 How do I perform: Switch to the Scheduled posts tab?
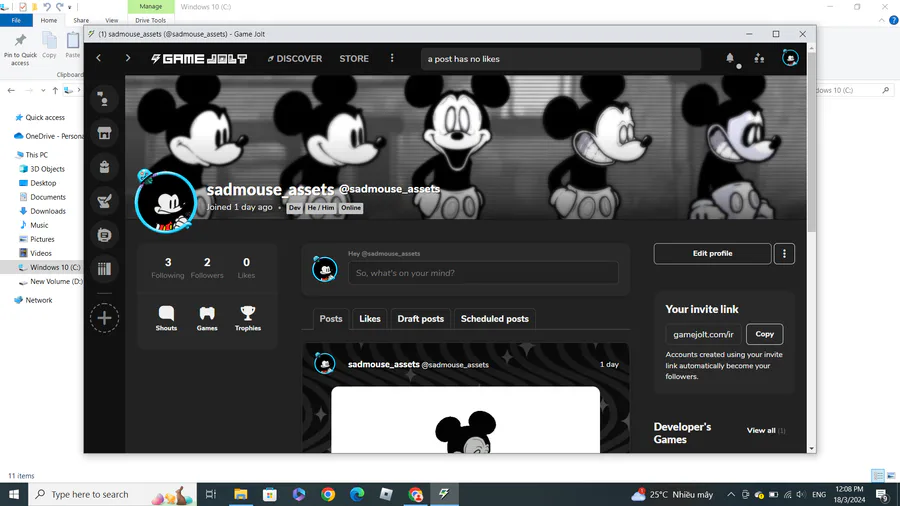click(x=495, y=319)
